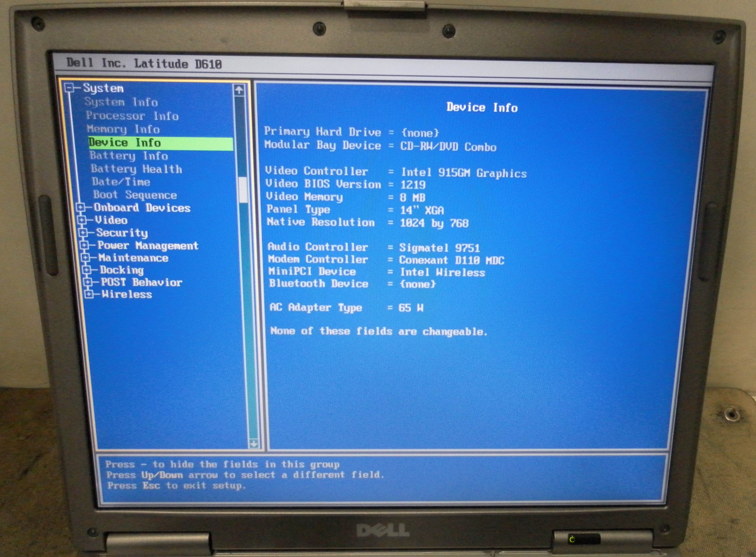Viewport: 756px width, 557px height.
Task: Open Battery Health entry
Action: (x=136, y=169)
